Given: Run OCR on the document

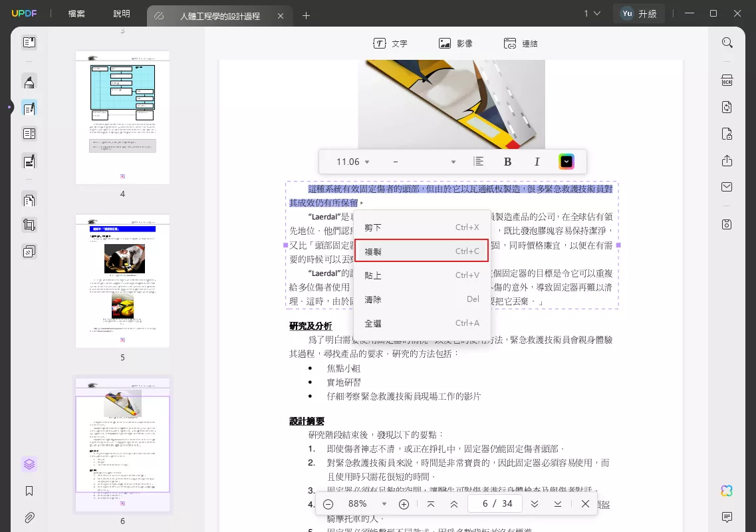Looking at the screenshot, I should click(727, 80).
